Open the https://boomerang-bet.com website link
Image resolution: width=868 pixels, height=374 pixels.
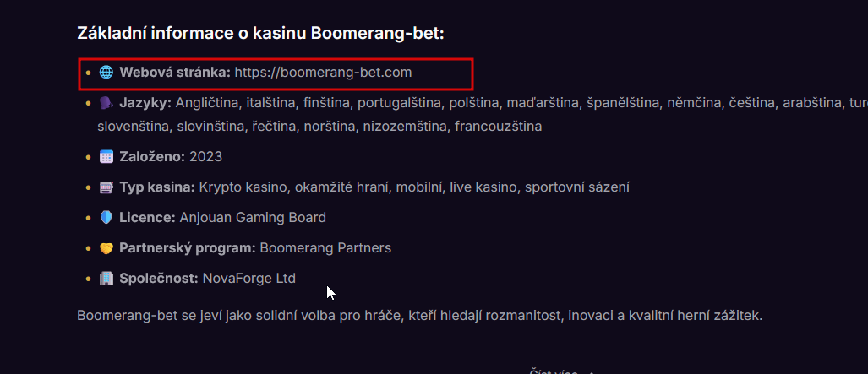click(x=323, y=73)
